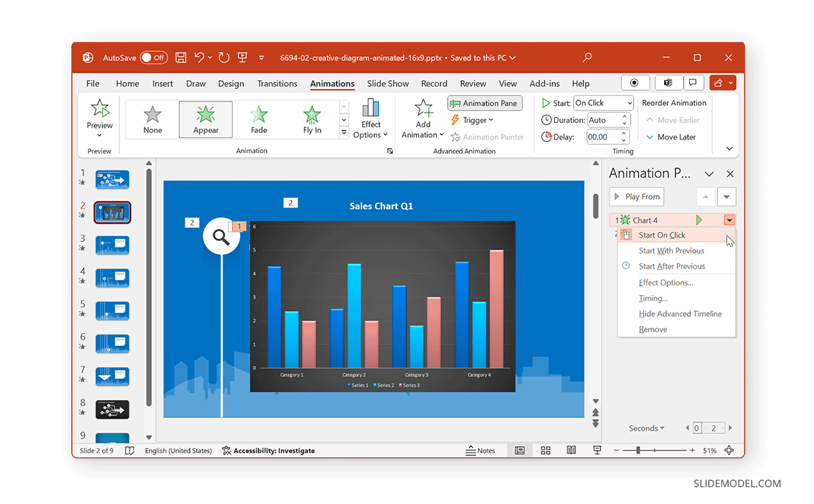
Task: Apply the Fade animation
Action: click(x=258, y=119)
